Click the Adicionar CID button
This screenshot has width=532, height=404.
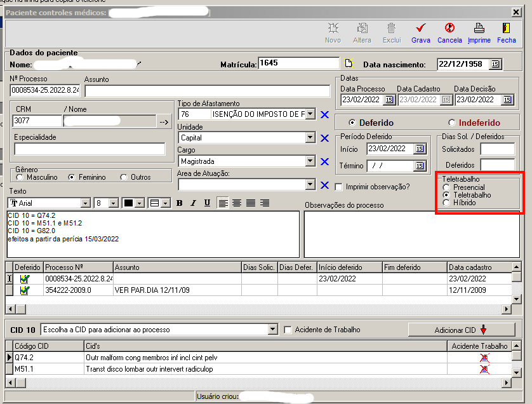tap(461, 330)
